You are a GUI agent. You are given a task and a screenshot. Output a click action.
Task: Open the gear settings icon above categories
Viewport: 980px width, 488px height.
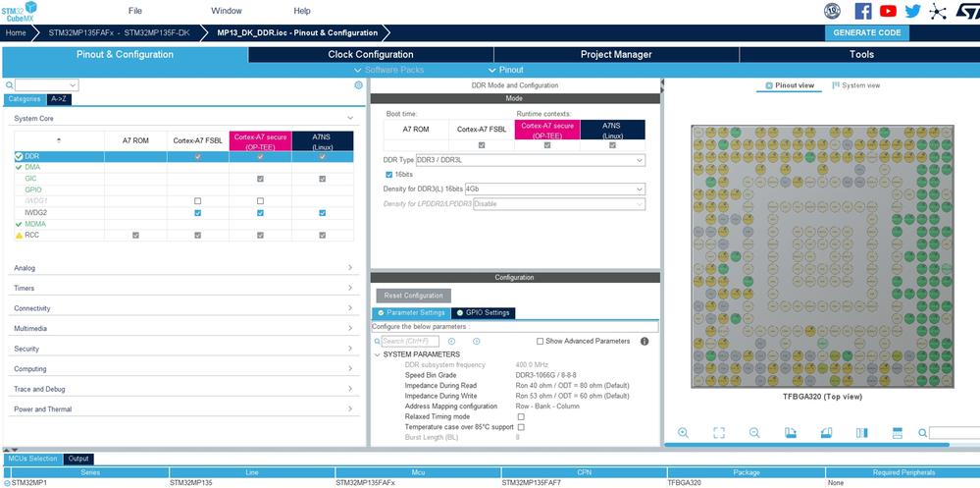358,85
